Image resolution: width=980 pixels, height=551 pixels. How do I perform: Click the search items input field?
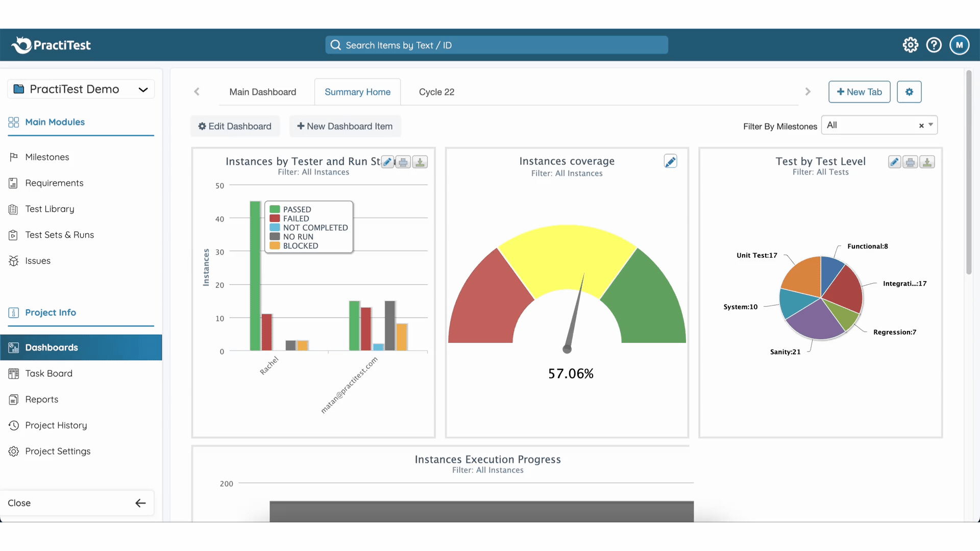coord(496,45)
